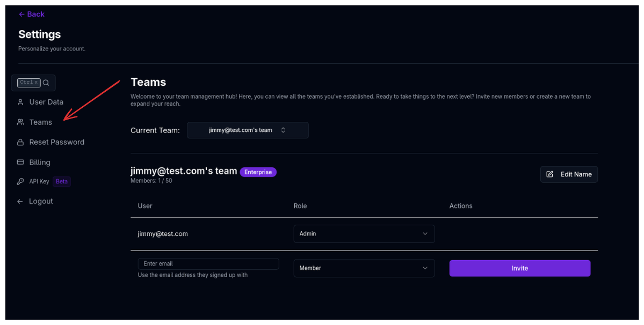Go to the Billing settings section
Screen dimensions: 644x325
point(40,162)
